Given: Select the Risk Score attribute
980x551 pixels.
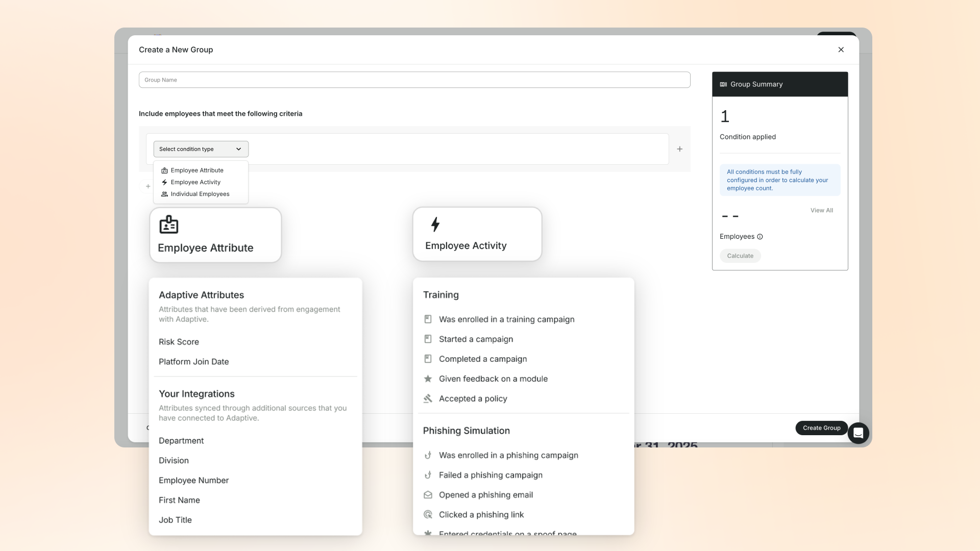Looking at the screenshot, I should tap(179, 342).
